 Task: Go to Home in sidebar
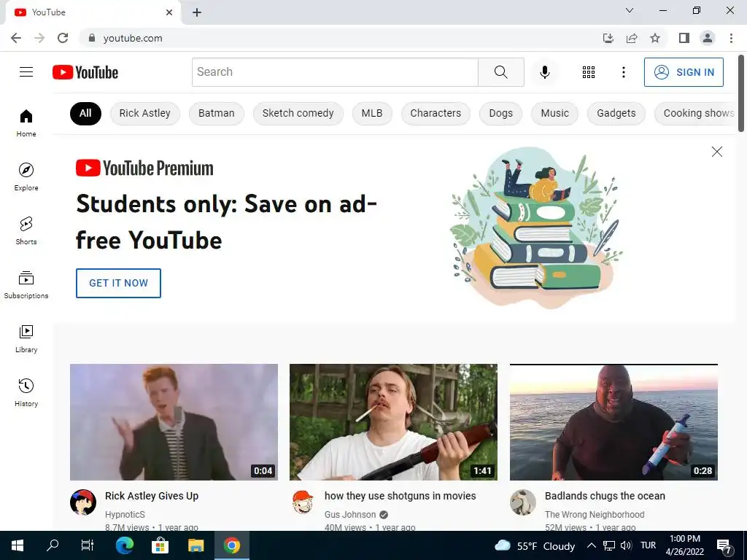[26, 122]
